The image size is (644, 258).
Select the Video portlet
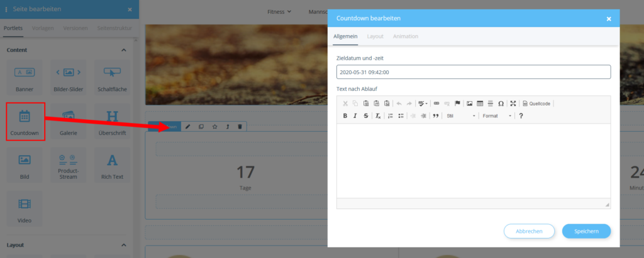point(25,209)
